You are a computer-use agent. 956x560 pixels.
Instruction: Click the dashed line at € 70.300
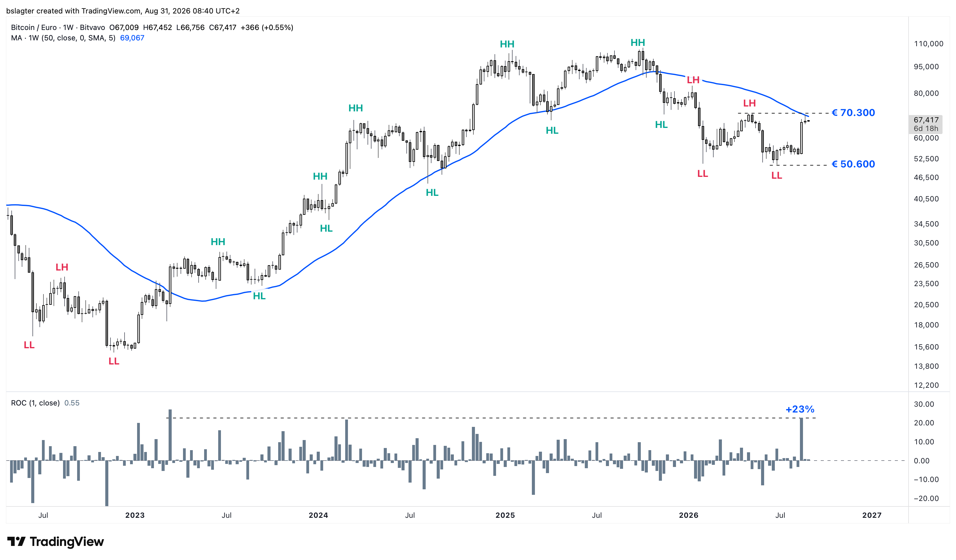tap(783, 113)
